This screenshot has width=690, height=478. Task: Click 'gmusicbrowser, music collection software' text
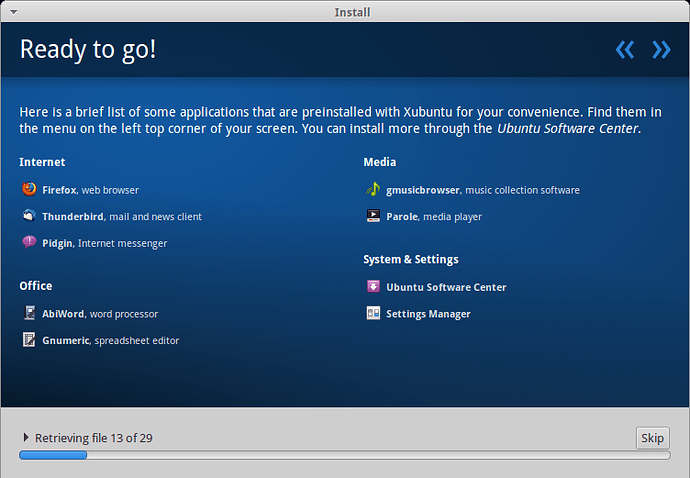(x=483, y=190)
